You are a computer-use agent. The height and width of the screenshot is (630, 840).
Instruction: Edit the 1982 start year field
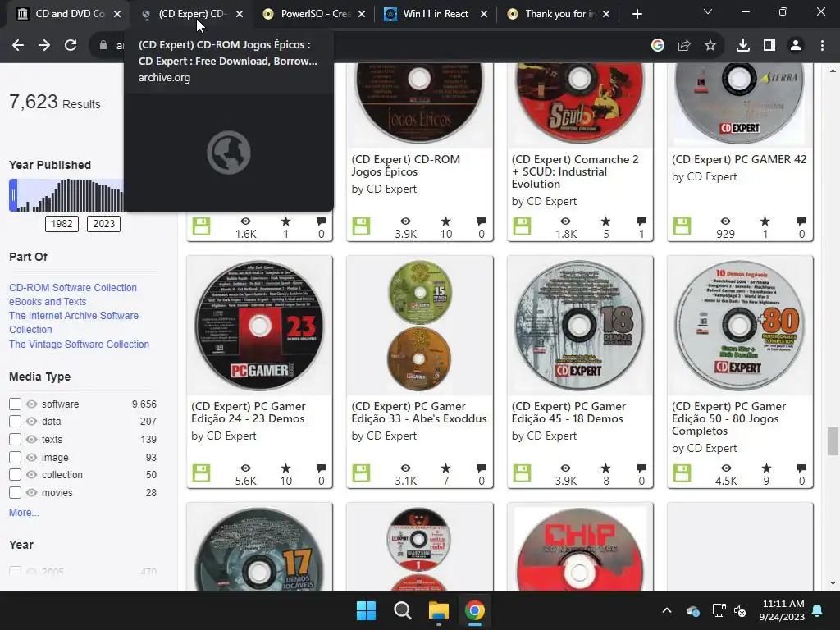62,223
